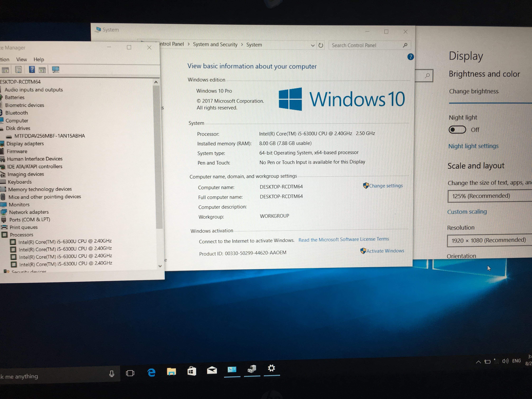Click the Windows 10 logo in System window

coord(342,99)
